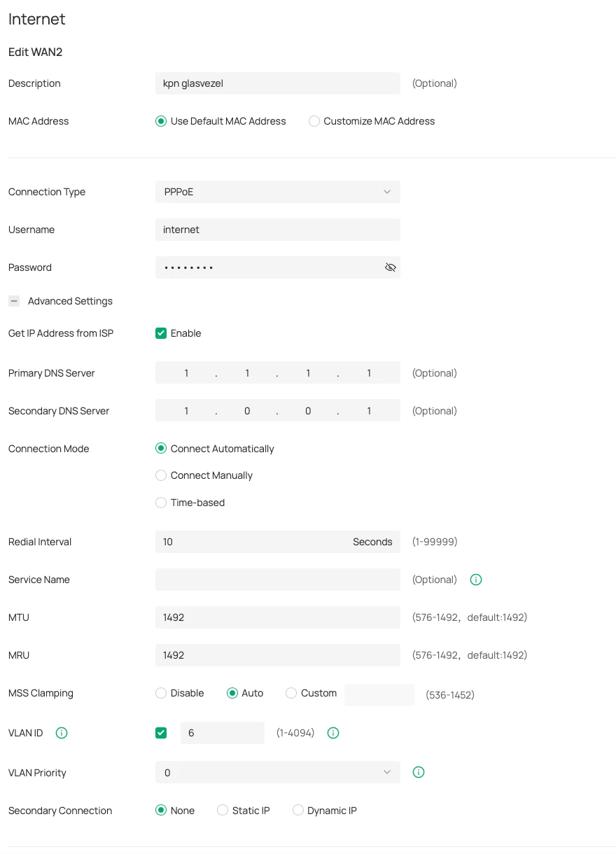Uncheck the VLAN ID checkbox
This screenshot has height=854, width=616.
pyautogui.click(x=161, y=733)
